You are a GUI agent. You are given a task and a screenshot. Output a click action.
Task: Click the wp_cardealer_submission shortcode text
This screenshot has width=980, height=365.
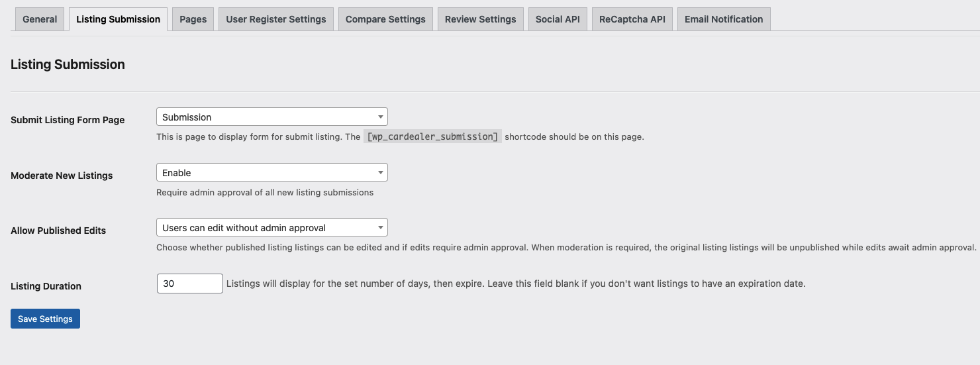pyautogui.click(x=432, y=137)
